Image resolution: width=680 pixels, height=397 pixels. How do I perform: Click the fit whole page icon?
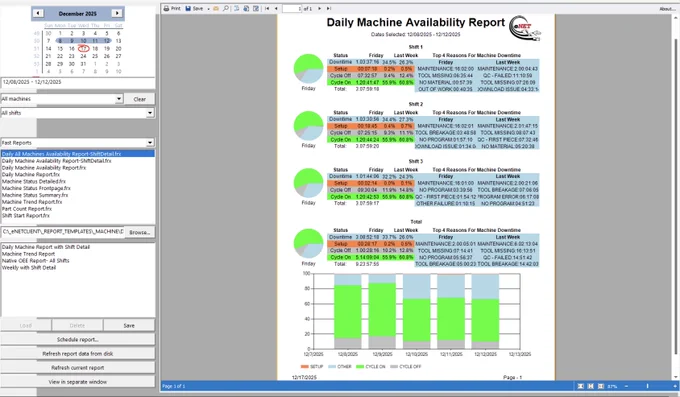coord(581,386)
